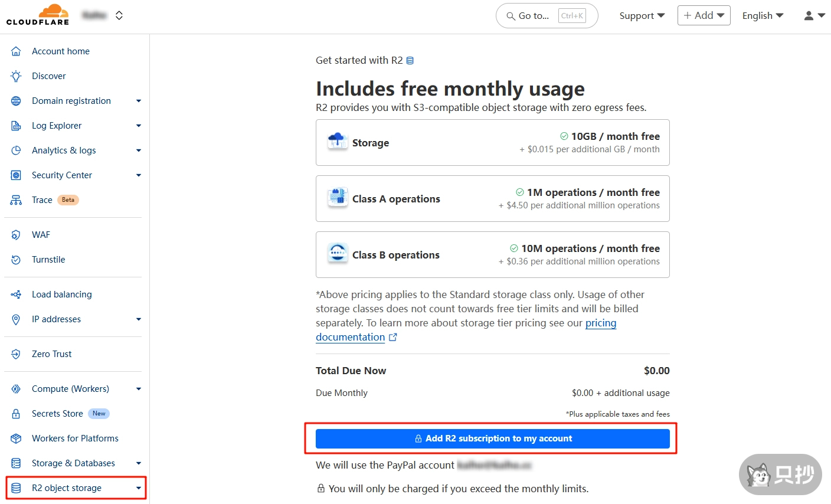Screen dimensions: 831x504
Task: Click the Domain registration globe icon
Action: [x=16, y=101]
